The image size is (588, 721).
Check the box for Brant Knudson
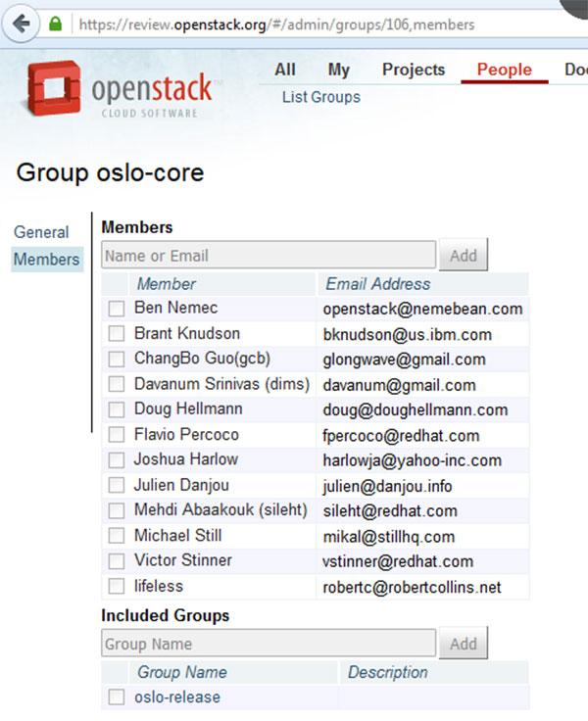pyautogui.click(x=117, y=333)
